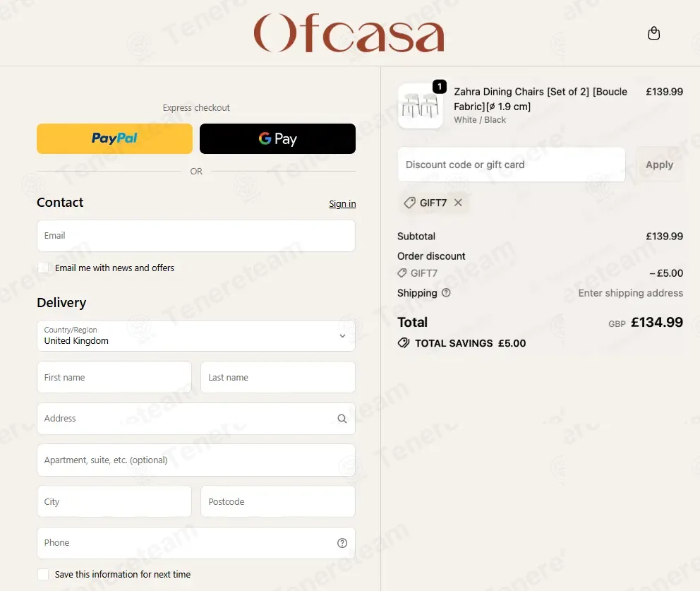Remove the GIFT7 discount code
The width and height of the screenshot is (700, 591).
pyautogui.click(x=458, y=203)
